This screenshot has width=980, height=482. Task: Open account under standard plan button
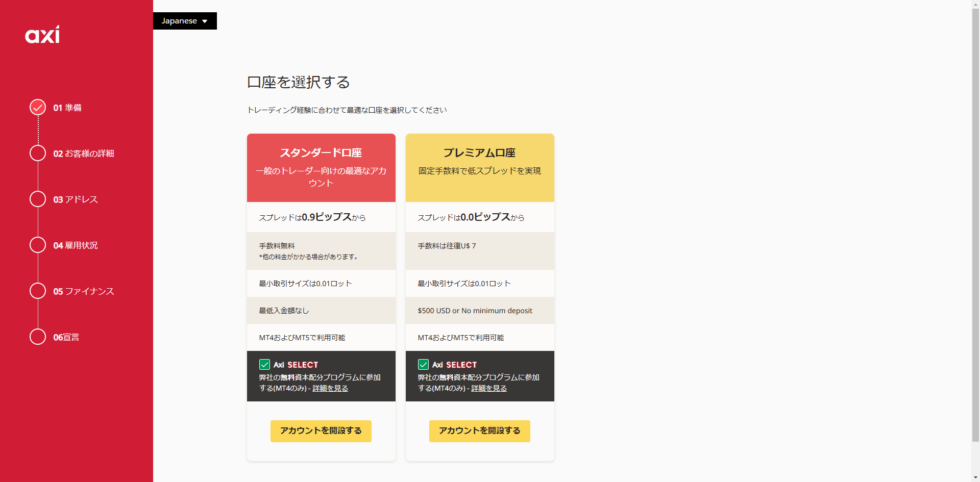tap(321, 431)
